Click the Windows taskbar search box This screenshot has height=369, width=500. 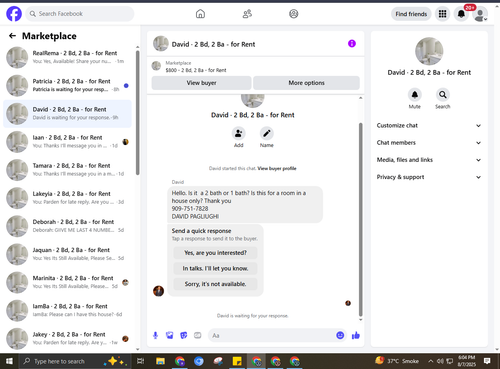(x=74, y=361)
